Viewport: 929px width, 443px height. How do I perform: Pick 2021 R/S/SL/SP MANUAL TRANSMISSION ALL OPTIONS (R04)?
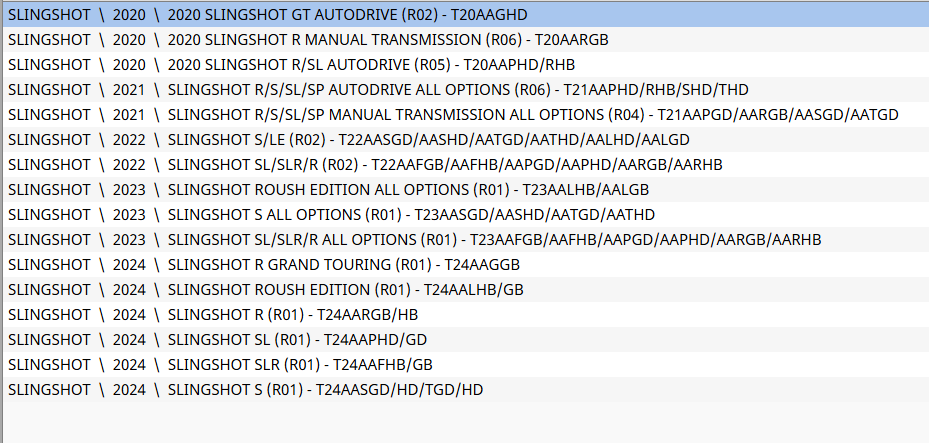[x=466, y=114]
